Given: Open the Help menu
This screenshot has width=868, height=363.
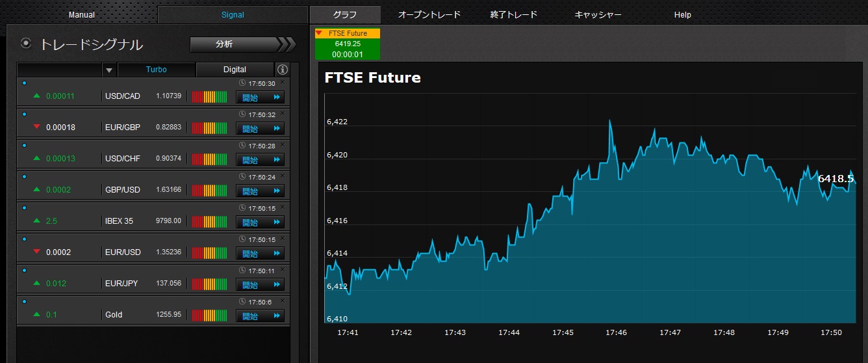Looking at the screenshot, I should pos(683,14).
